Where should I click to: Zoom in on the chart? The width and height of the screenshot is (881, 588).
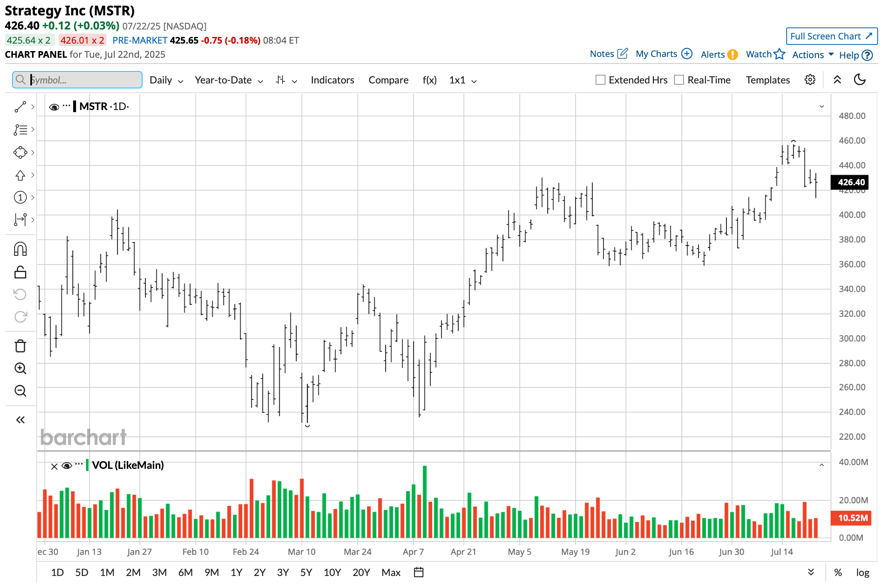[x=20, y=368]
